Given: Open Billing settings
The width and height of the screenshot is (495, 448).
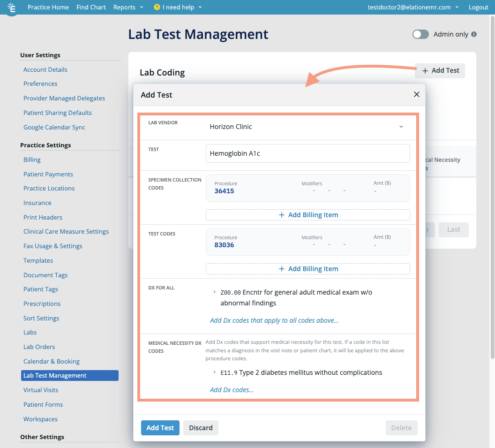Looking at the screenshot, I should pyautogui.click(x=32, y=159).
